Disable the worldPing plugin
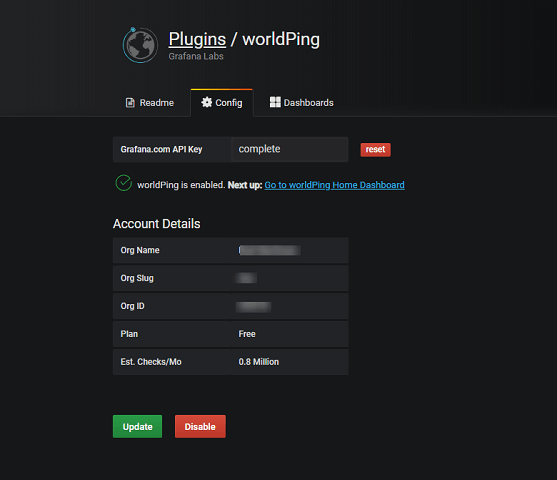557x480 pixels. (200, 426)
